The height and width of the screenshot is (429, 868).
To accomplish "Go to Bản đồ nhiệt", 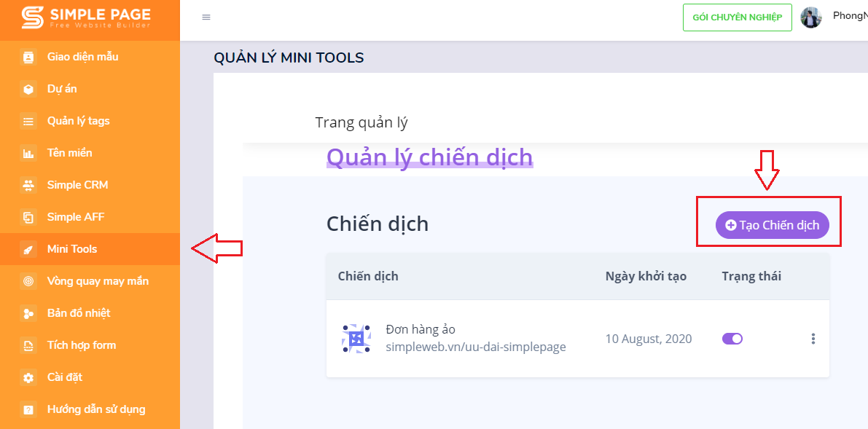I will (90, 313).
